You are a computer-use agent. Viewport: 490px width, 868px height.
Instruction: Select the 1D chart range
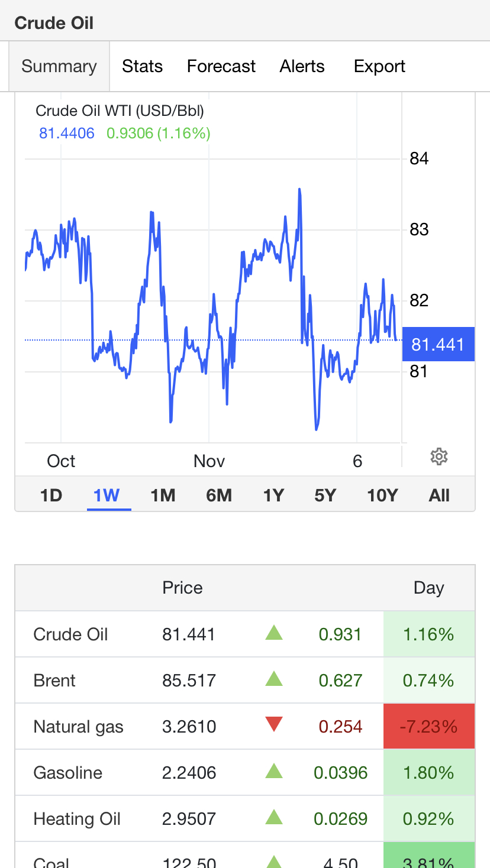coord(51,495)
